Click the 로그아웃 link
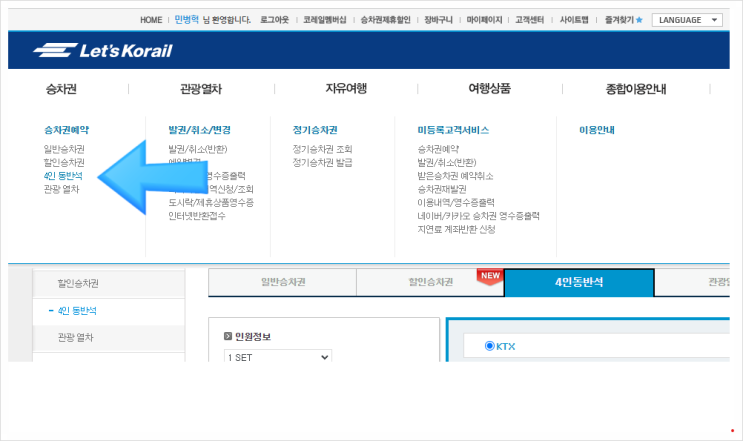The height and width of the screenshot is (441, 743). [274, 20]
